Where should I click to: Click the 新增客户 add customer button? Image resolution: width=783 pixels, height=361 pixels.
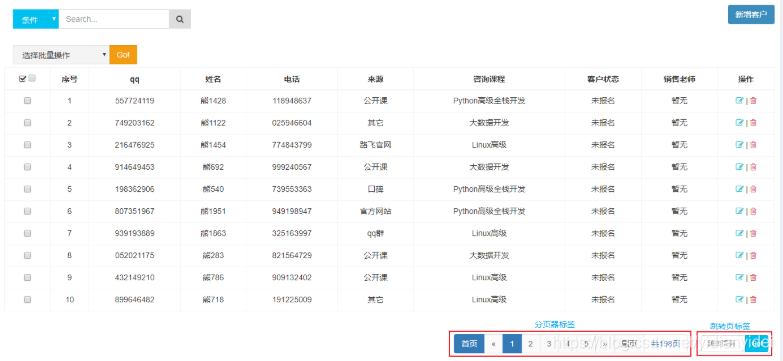pos(751,14)
